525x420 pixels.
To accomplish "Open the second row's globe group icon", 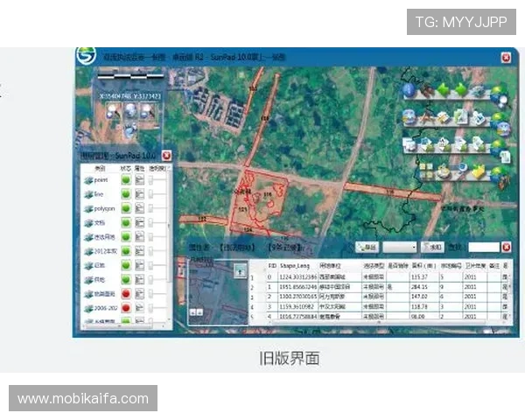I will (x=500, y=124).
